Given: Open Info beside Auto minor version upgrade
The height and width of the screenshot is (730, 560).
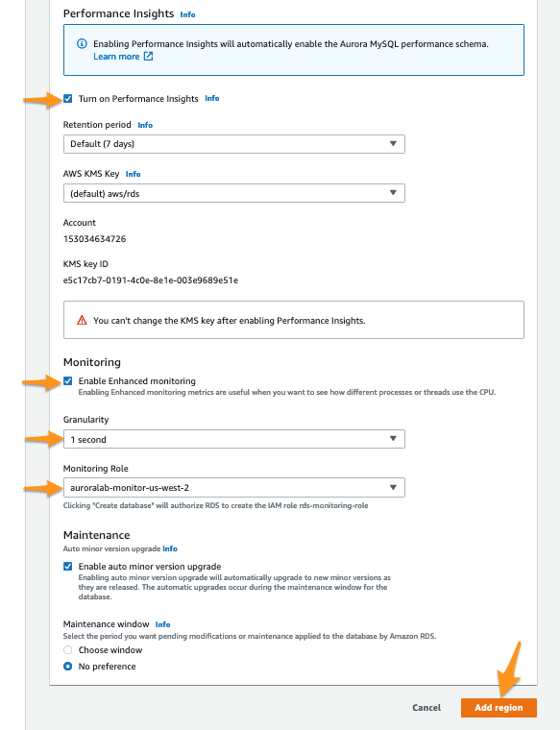Looking at the screenshot, I should [x=170, y=548].
